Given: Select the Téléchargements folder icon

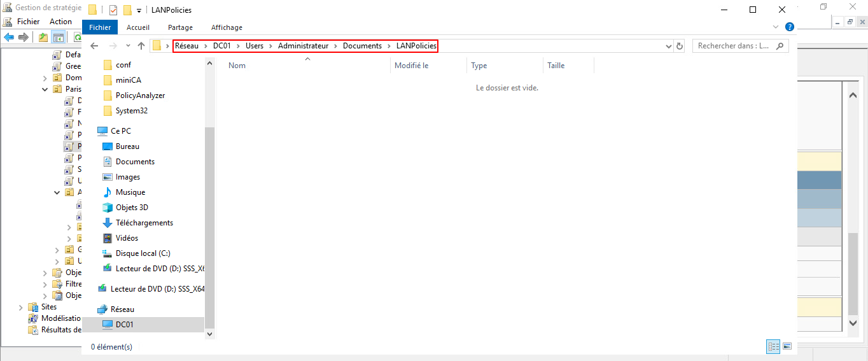Looking at the screenshot, I should coord(108,223).
